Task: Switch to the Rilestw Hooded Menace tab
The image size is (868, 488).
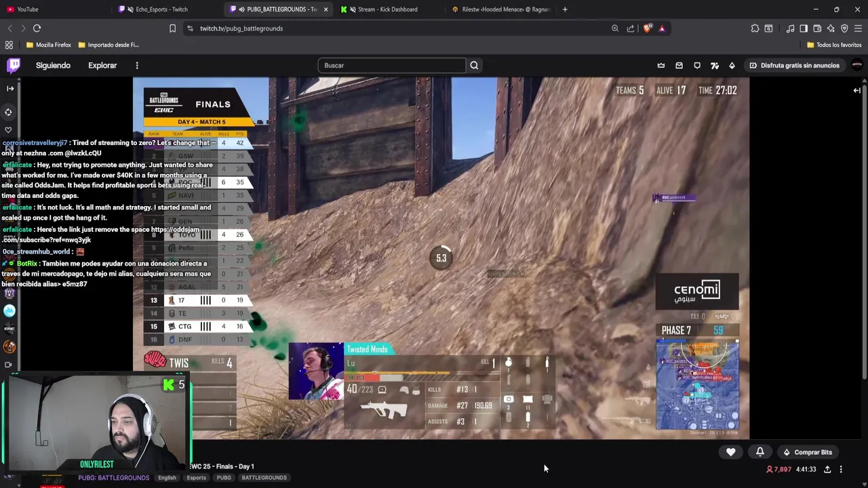Action: (500, 9)
